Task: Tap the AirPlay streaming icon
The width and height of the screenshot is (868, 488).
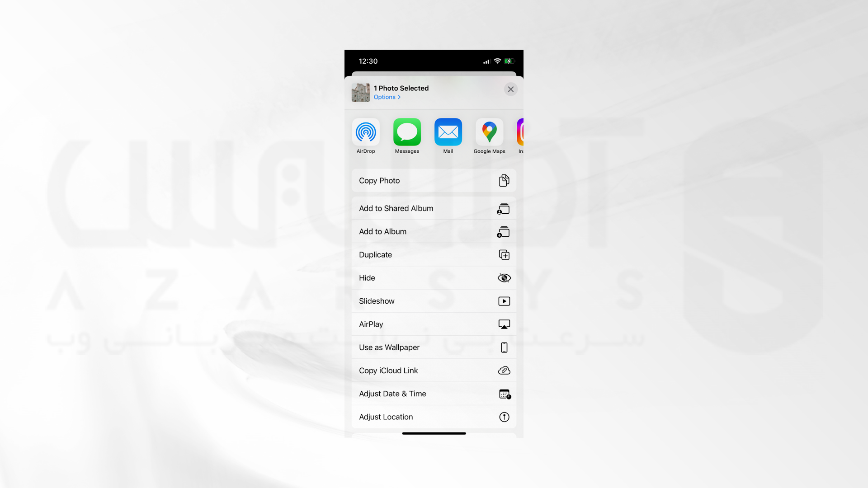Action: tap(504, 324)
